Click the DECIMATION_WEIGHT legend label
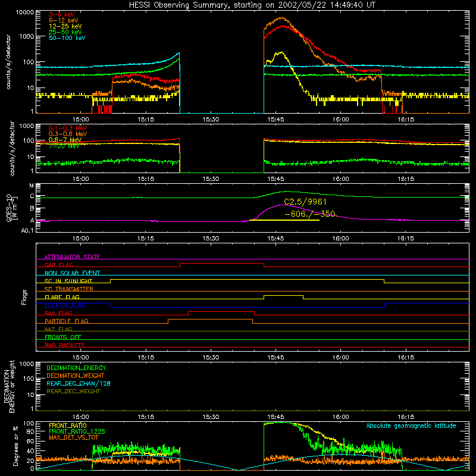The image size is (476, 476). coord(76,375)
